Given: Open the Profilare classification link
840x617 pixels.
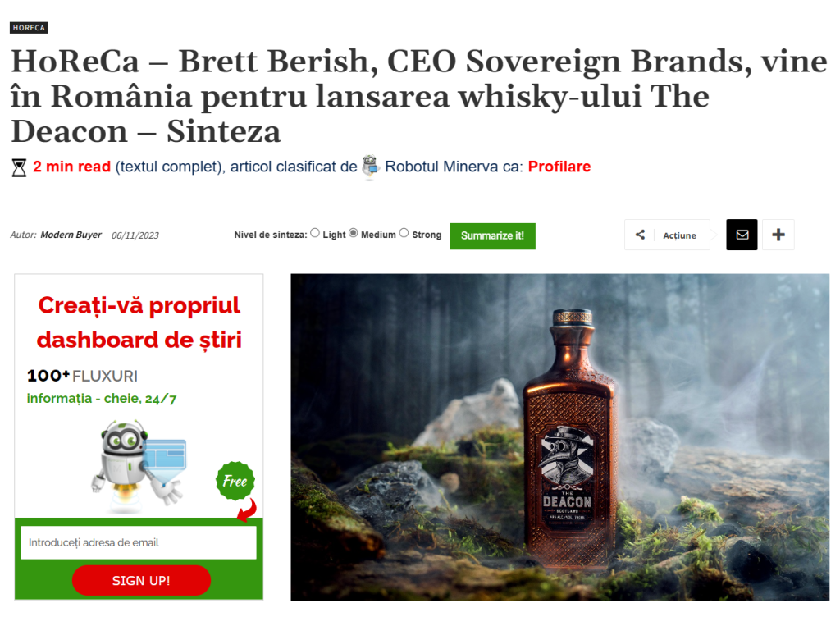Looking at the screenshot, I should pyautogui.click(x=559, y=167).
